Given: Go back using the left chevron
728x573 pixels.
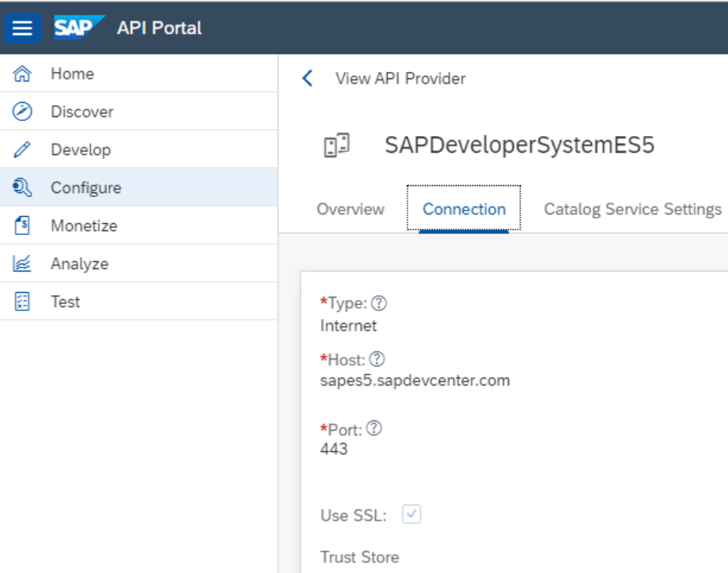Looking at the screenshot, I should (x=308, y=78).
